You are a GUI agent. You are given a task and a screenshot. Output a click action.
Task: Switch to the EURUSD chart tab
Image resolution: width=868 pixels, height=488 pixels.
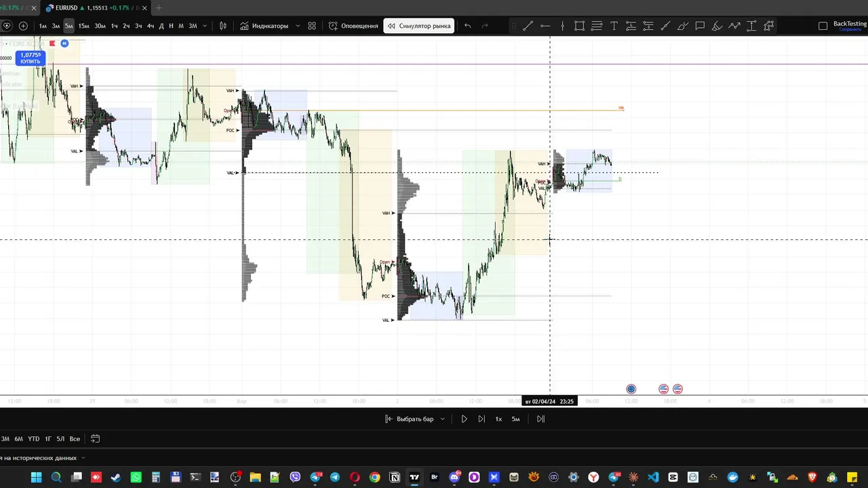[94, 8]
